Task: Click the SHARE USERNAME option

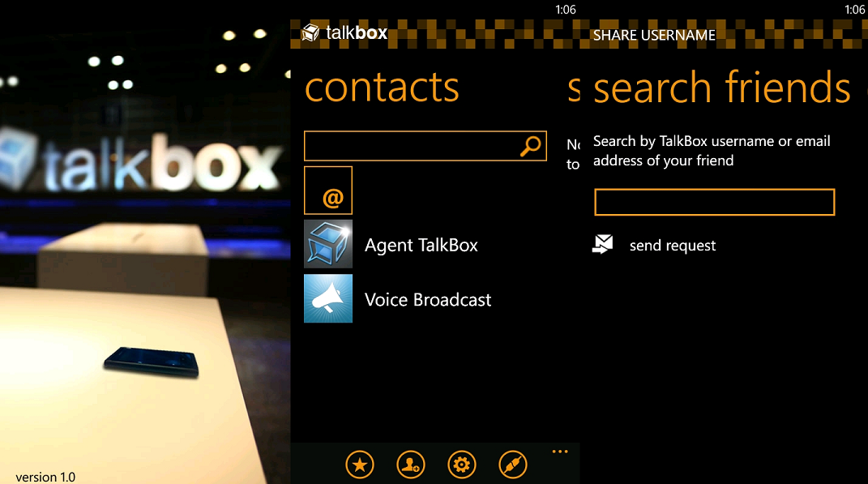Action: click(653, 35)
